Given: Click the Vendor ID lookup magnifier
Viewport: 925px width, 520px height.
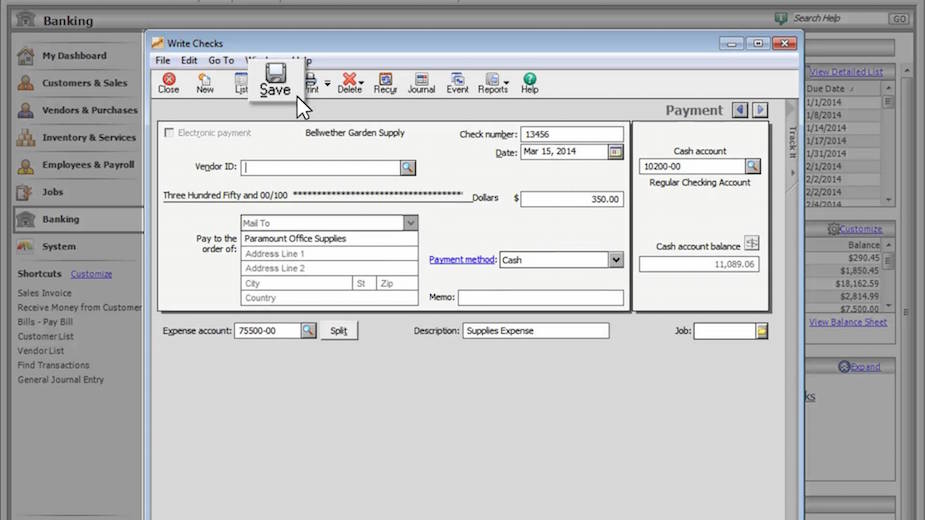Looking at the screenshot, I should 408,168.
